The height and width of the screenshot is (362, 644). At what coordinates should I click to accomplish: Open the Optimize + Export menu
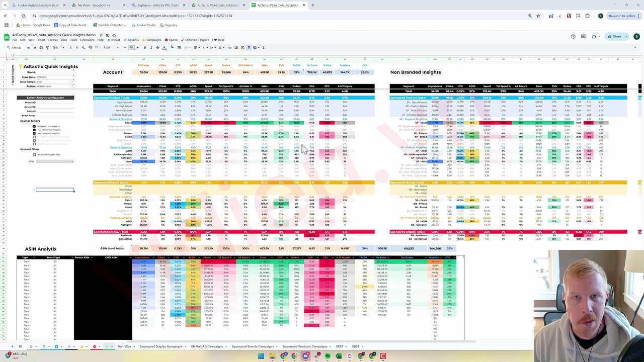coord(195,40)
